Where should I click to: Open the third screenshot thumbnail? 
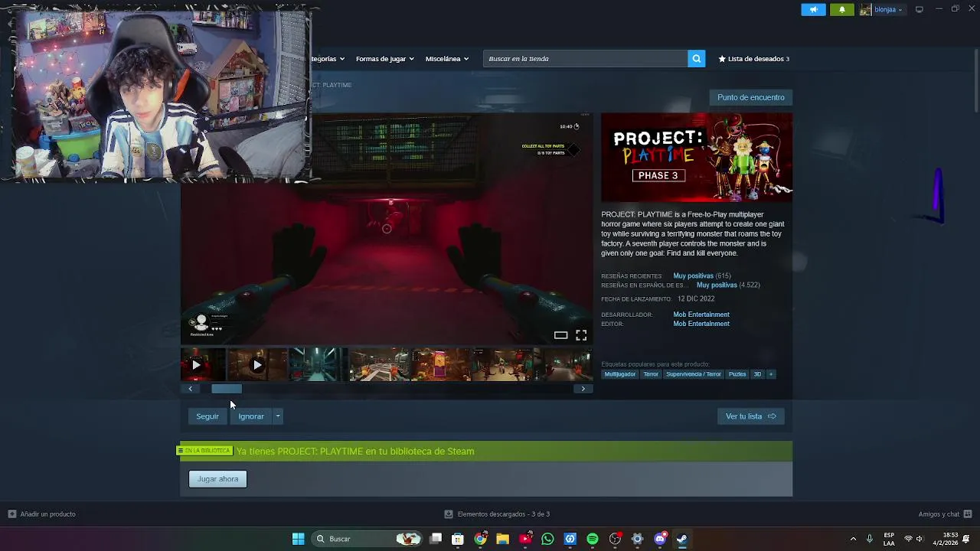pos(318,365)
